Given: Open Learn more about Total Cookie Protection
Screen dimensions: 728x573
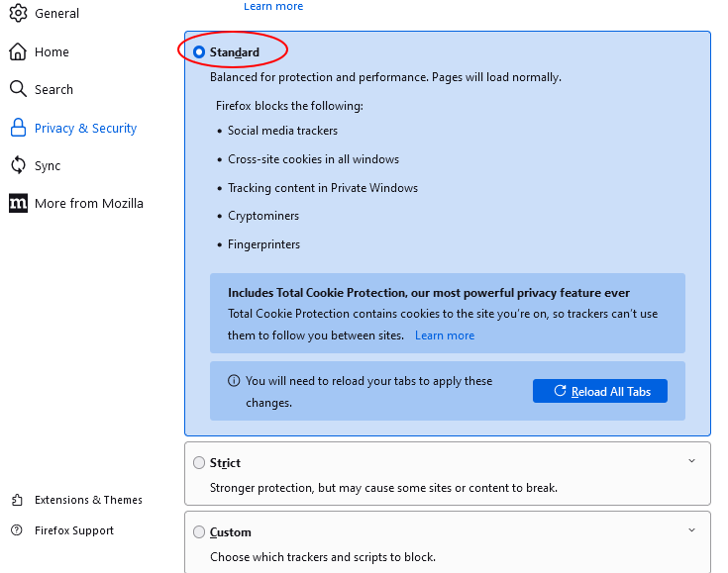Looking at the screenshot, I should [x=445, y=335].
